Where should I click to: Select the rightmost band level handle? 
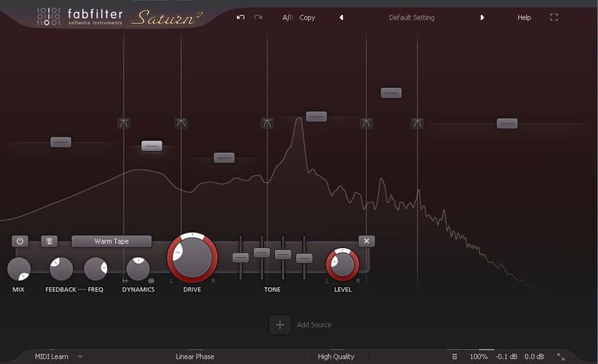pos(507,123)
